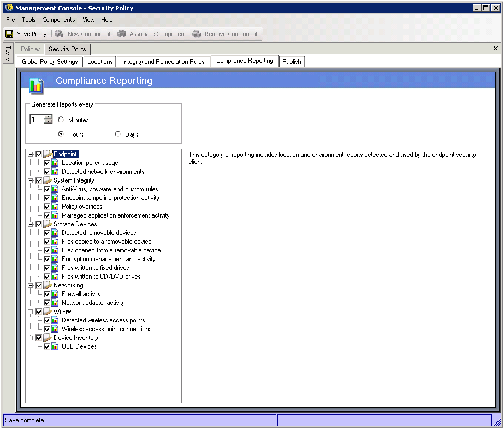Click the report icon beside Location policy usage
504x429 pixels.
tap(55, 163)
